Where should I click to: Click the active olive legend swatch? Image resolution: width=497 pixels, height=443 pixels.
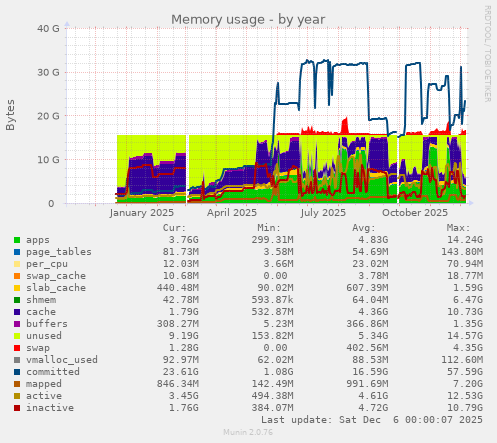pos(17,396)
